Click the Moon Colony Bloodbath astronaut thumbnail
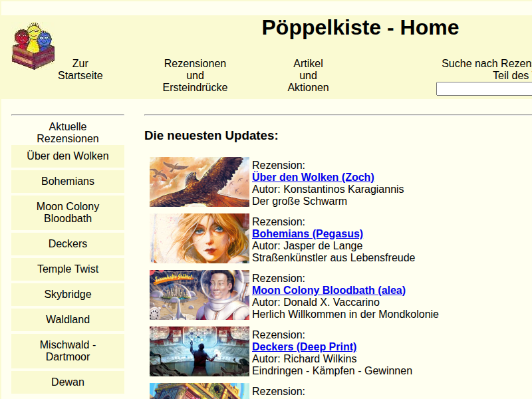 (199, 295)
